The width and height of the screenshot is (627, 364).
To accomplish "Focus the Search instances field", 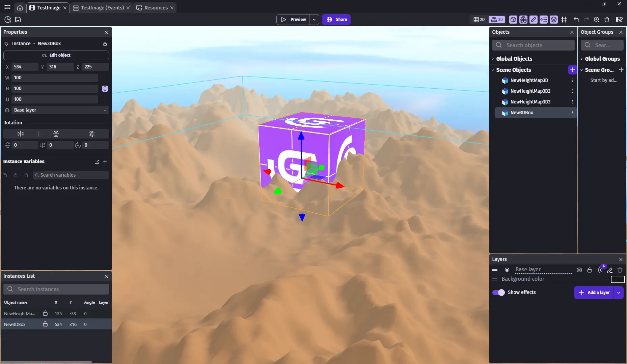I will tap(56, 289).
